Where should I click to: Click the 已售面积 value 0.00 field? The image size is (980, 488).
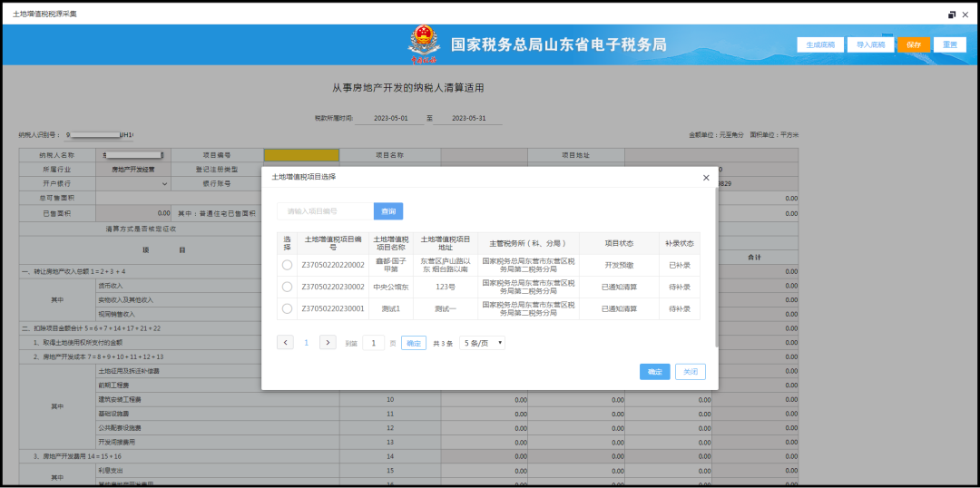(132, 212)
